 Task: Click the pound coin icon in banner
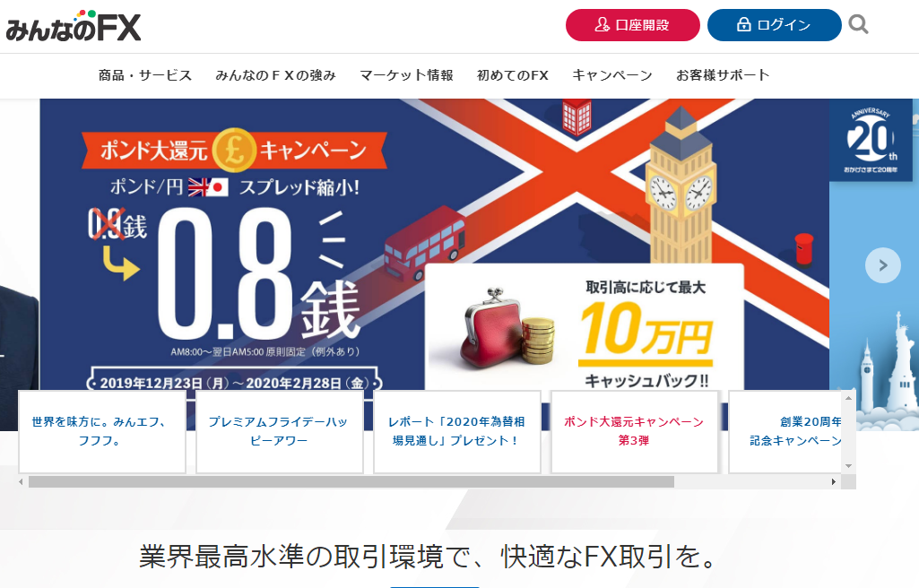pyautogui.click(x=234, y=150)
